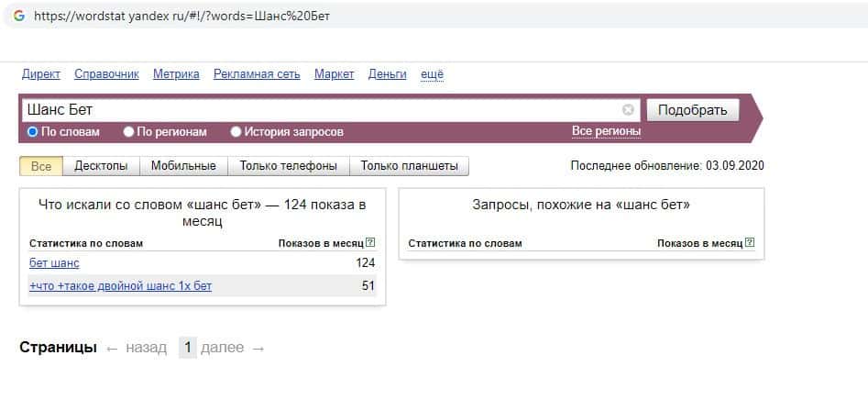The height and width of the screenshot is (400, 868).
Task: Open the Директ link
Action: (x=41, y=74)
